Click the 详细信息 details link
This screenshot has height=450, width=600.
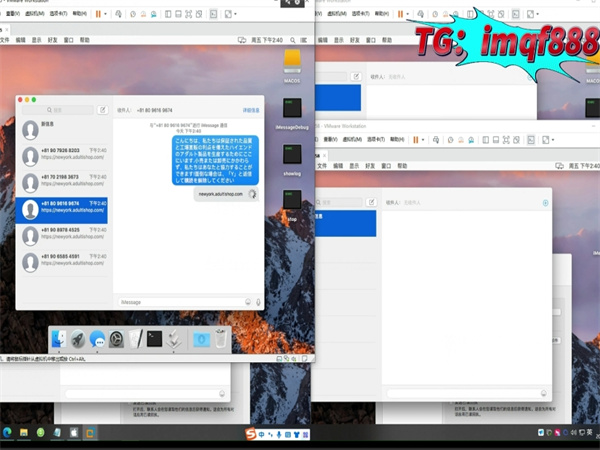pyautogui.click(x=250, y=110)
